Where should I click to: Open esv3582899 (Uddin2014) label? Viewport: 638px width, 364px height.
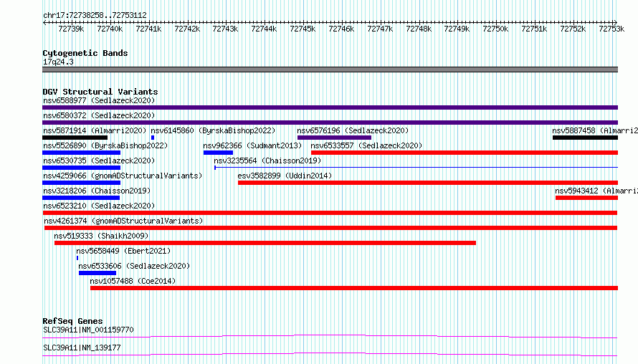click(285, 176)
